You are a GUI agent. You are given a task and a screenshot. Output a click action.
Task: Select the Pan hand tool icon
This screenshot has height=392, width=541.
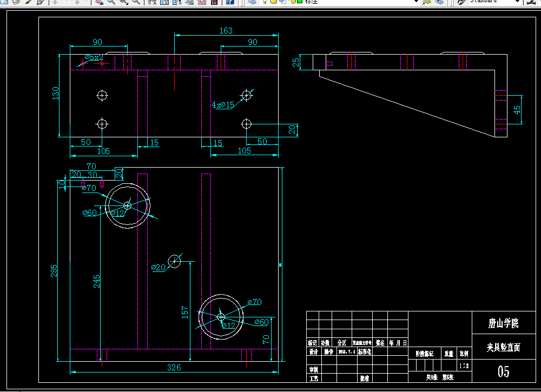click(x=99, y=2)
